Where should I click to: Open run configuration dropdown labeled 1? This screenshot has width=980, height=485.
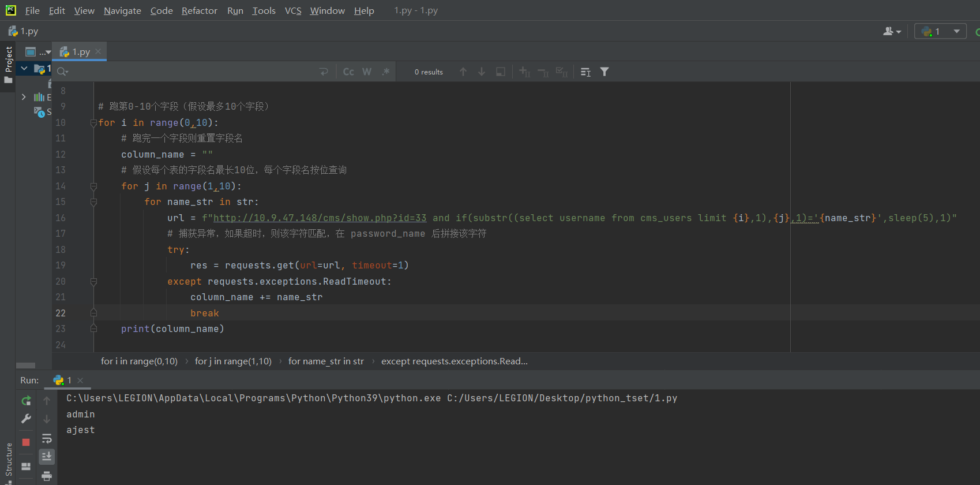(x=940, y=31)
